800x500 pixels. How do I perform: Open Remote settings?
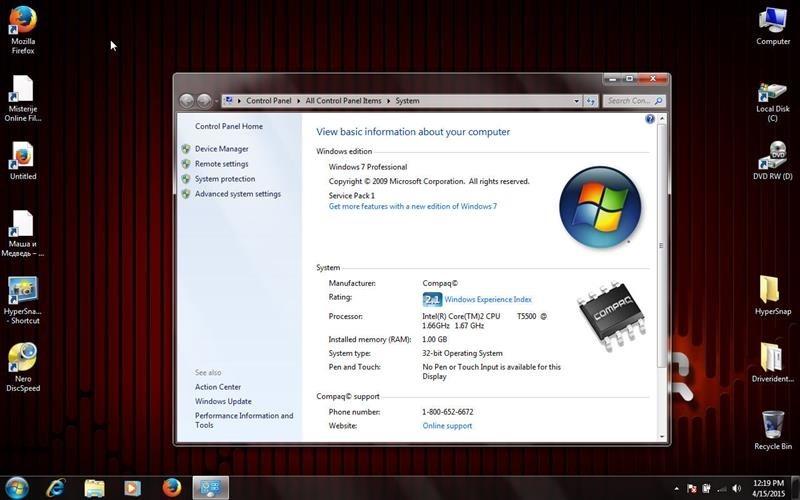[221, 164]
